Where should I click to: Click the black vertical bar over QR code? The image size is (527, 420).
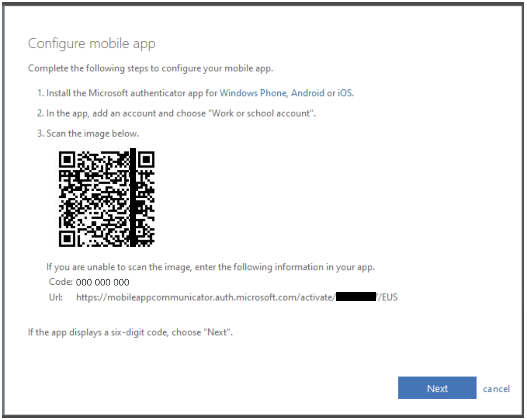pyautogui.click(x=133, y=197)
